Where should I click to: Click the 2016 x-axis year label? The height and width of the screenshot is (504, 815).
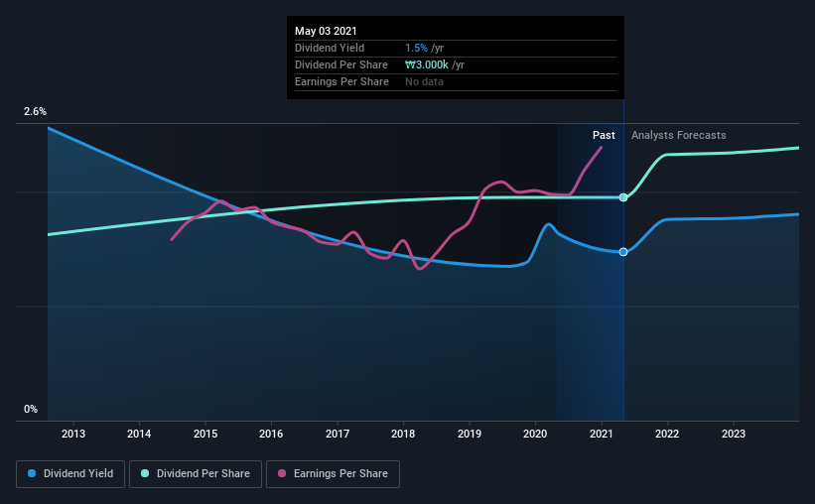(271, 434)
